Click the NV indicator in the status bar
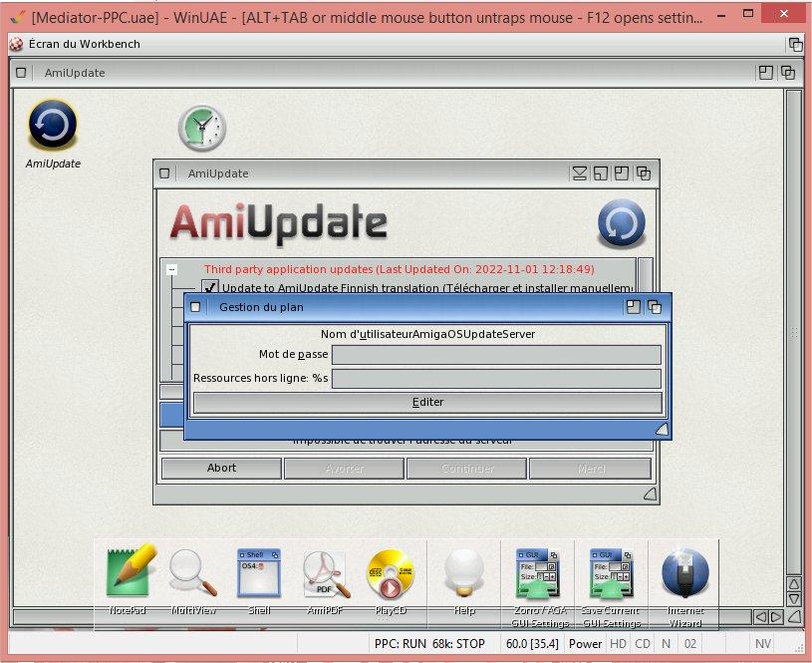The width and height of the screenshot is (812, 663). pyautogui.click(x=763, y=644)
